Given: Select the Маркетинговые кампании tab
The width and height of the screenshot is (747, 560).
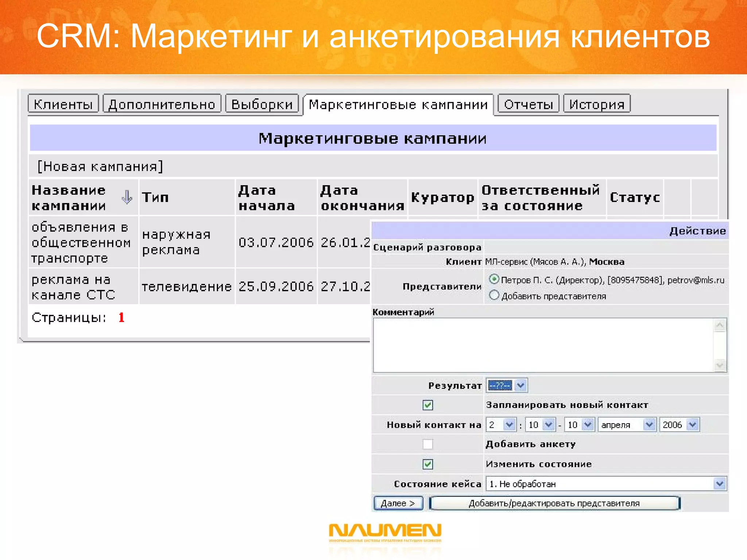Looking at the screenshot, I should (x=398, y=105).
